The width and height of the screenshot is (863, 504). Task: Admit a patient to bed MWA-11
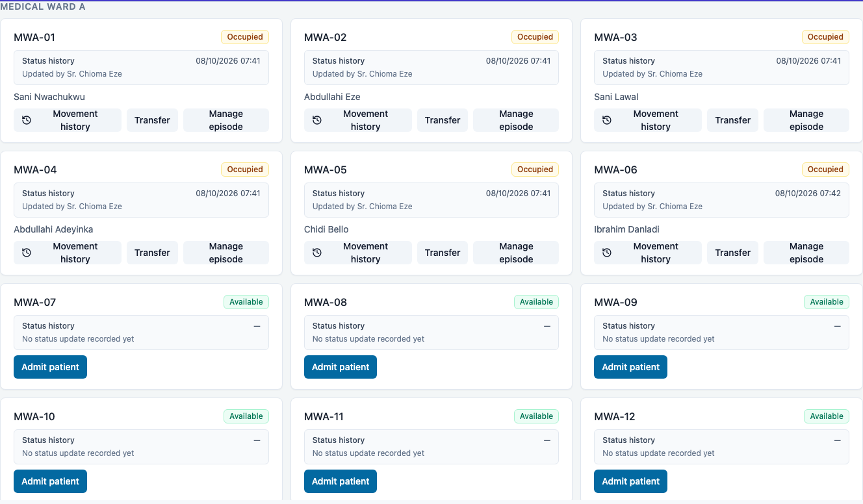tap(341, 481)
